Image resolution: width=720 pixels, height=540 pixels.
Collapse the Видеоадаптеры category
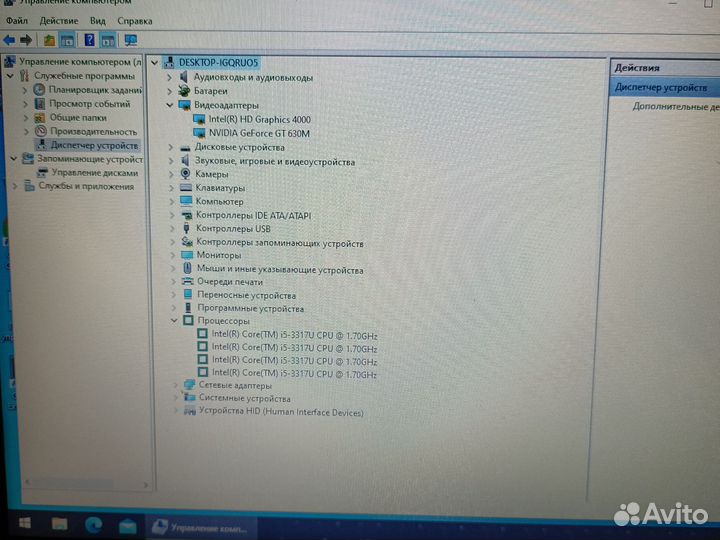169,105
